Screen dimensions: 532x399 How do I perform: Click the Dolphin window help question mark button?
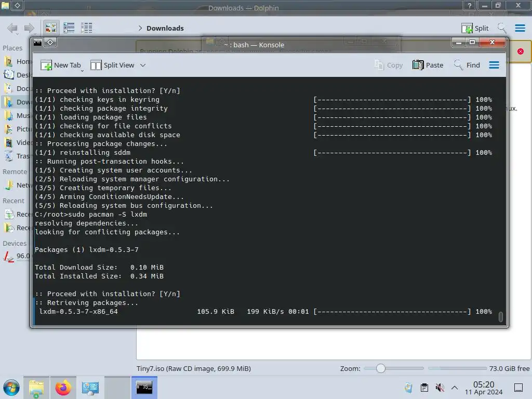click(469, 5)
